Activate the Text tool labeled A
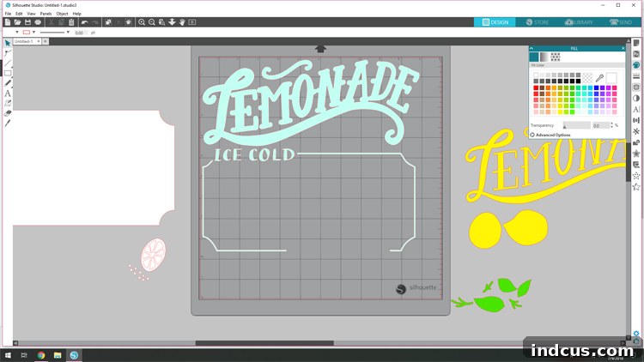 pyautogui.click(x=8, y=94)
